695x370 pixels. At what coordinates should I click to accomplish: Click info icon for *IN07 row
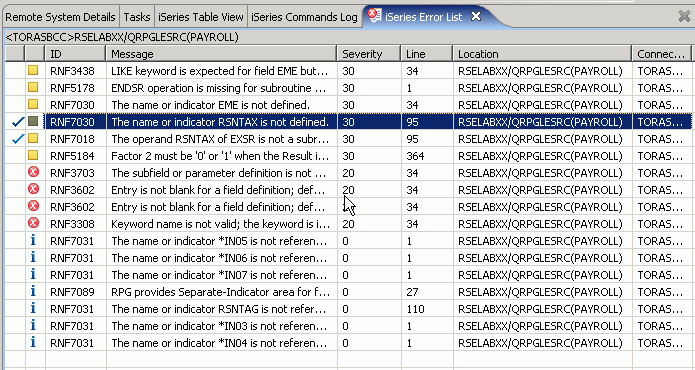pyautogui.click(x=33, y=274)
